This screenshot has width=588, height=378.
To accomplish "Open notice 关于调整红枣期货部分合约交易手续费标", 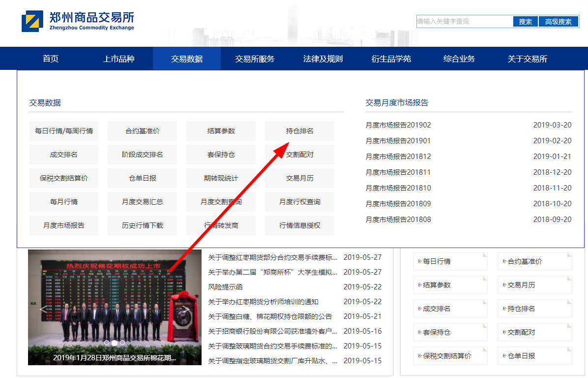I will 273,257.
